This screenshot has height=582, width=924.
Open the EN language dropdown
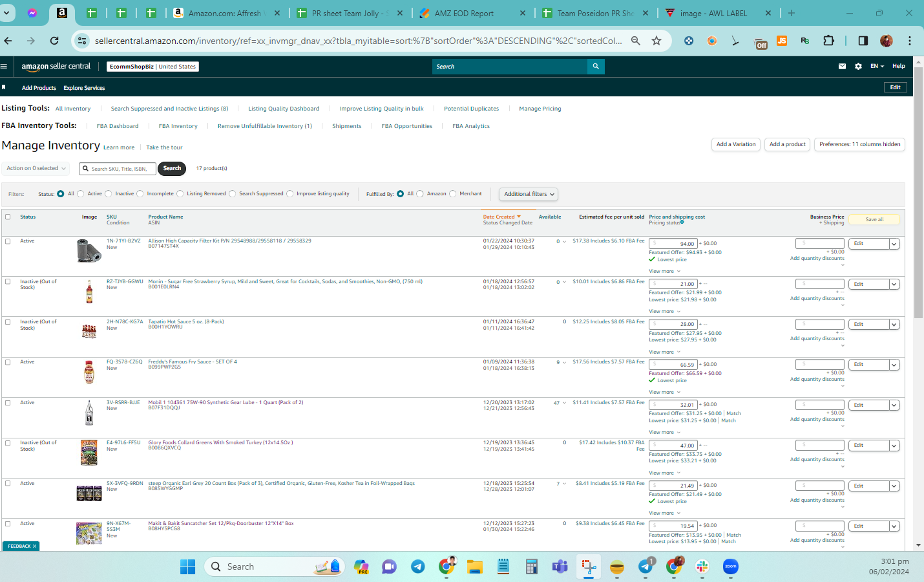pyautogui.click(x=876, y=66)
